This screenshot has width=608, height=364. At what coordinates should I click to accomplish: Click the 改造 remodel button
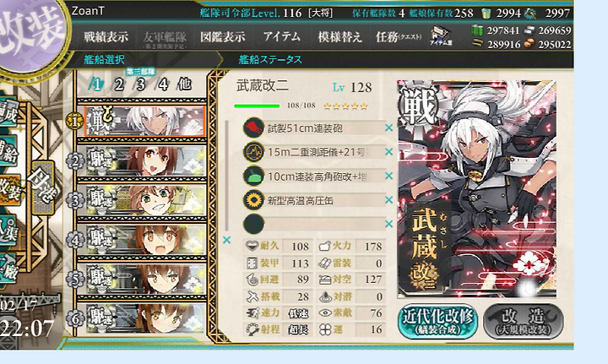pos(523,321)
